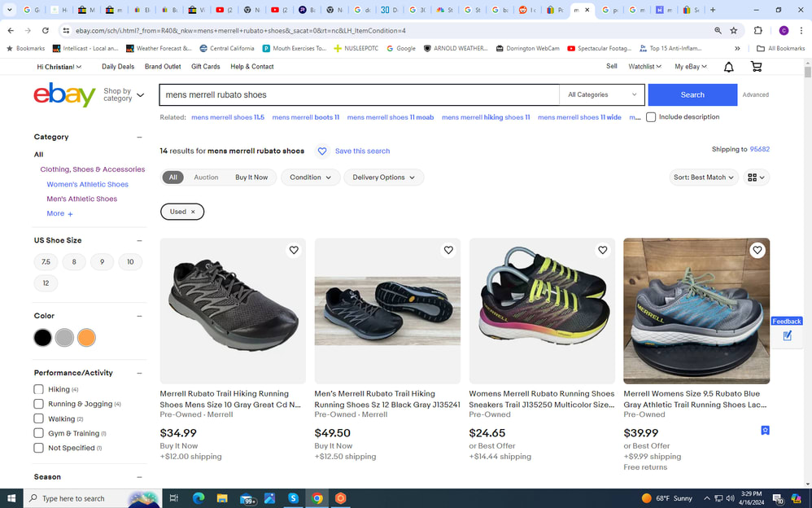Watchlist heart on the Womens Multicolor Rubato listing
This screenshot has width=812, height=508.
click(x=603, y=250)
